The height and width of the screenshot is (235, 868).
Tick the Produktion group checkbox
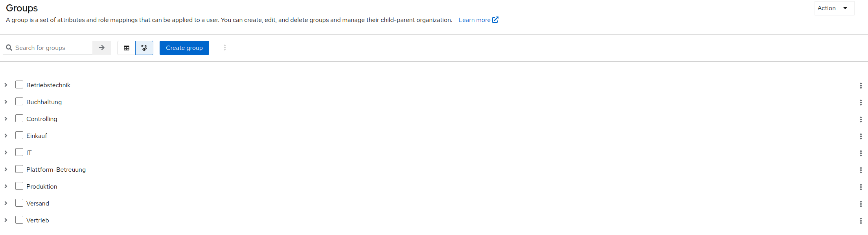(x=19, y=186)
